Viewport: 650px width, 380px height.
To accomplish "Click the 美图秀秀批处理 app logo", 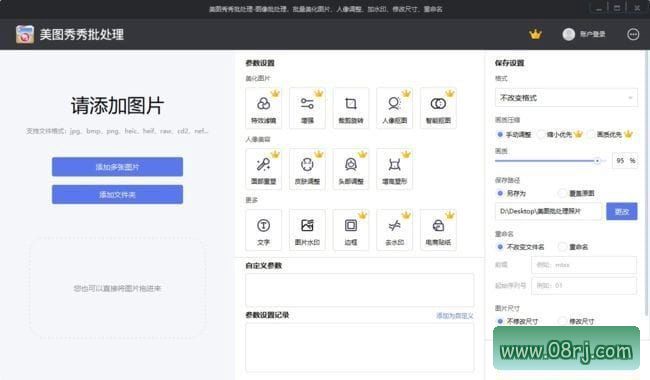I will pos(25,34).
